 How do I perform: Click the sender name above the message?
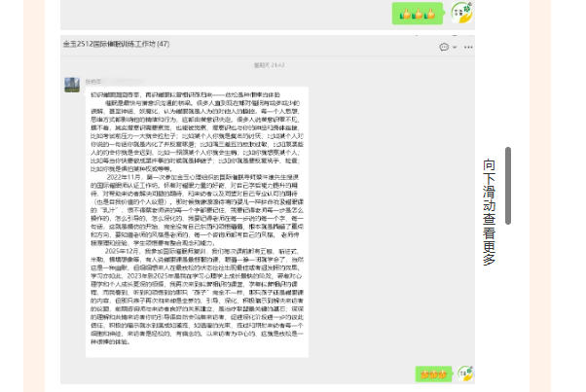(x=92, y=80)
